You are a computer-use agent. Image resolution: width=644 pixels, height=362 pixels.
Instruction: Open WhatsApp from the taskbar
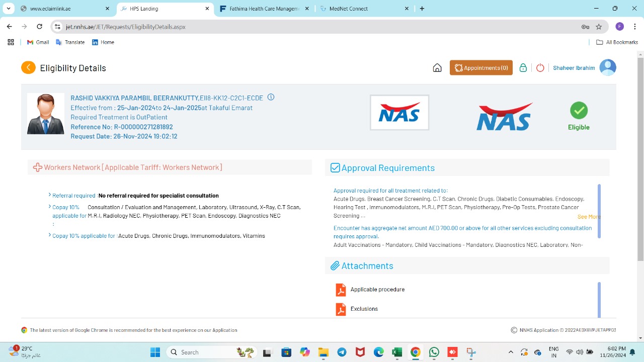pos(434,352)
